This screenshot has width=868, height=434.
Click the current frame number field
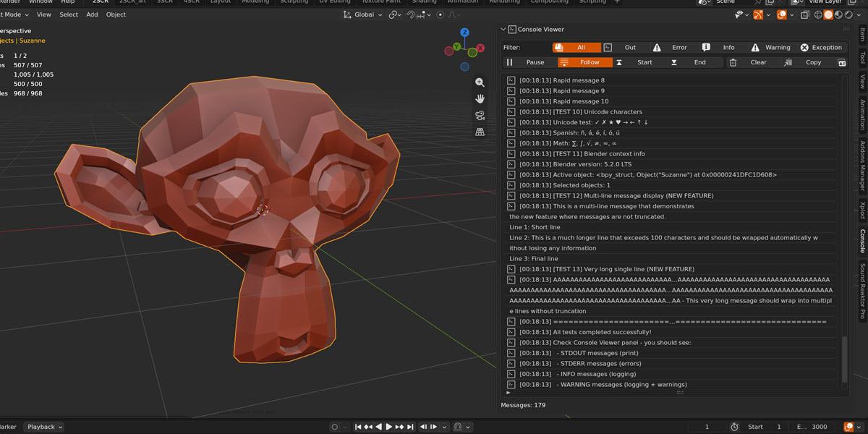tap(706, 427)
